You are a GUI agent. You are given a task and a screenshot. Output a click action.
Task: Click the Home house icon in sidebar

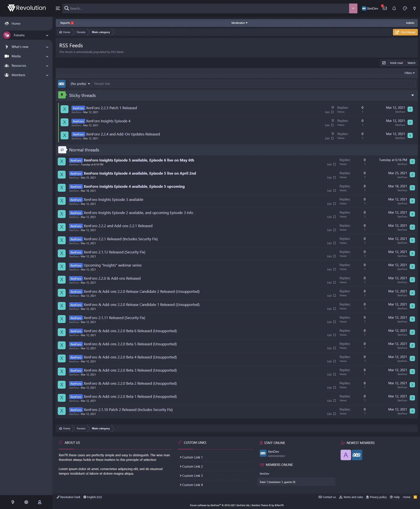pos(7,23)
